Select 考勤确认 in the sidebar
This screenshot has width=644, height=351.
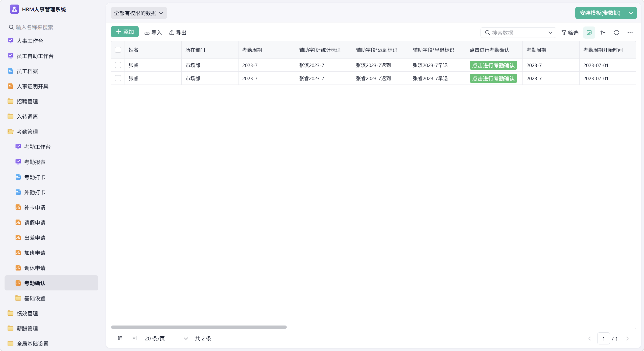pos(51,283)
